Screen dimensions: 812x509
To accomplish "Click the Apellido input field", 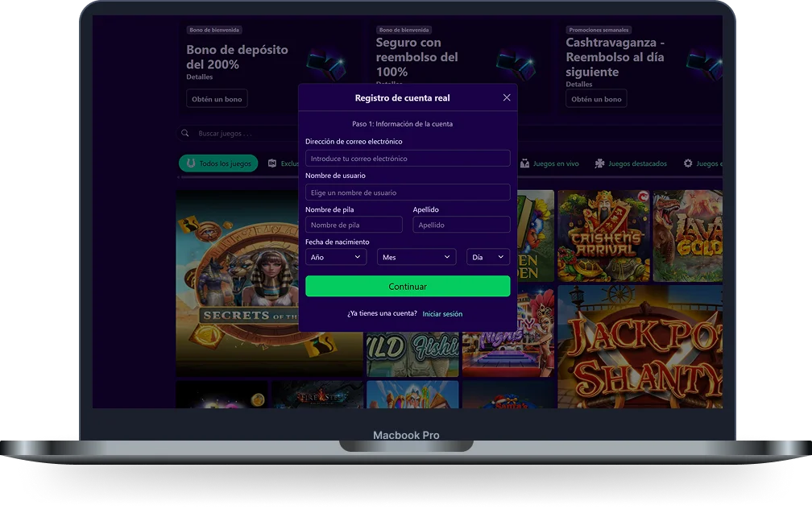I will tap(462, 225).
